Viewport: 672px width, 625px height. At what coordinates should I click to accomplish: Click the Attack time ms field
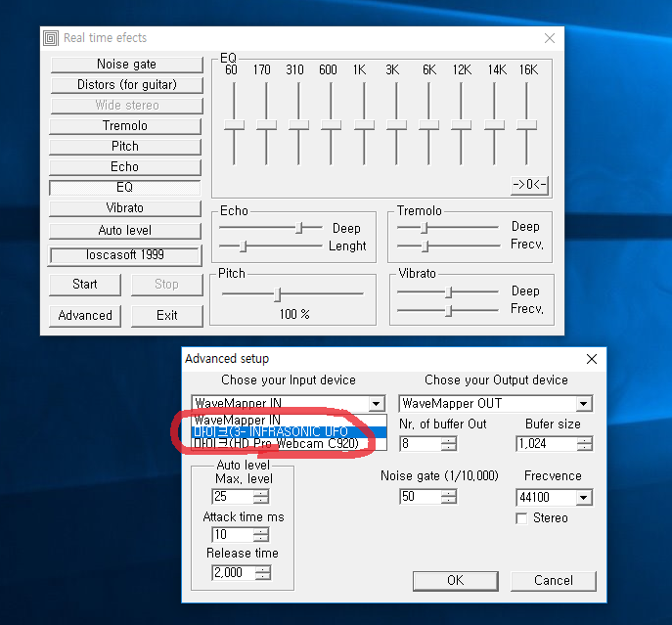[x=233, y=535]
